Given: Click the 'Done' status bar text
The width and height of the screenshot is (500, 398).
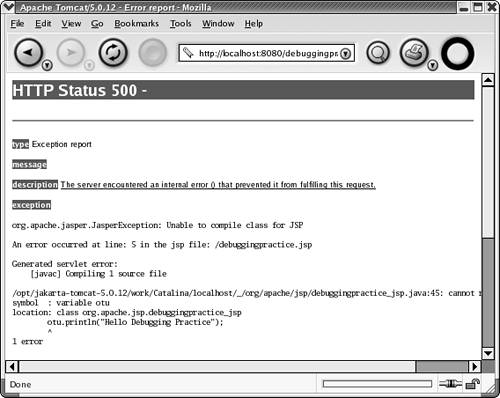Looking at the screenshot, I should (x=20, y=384).
